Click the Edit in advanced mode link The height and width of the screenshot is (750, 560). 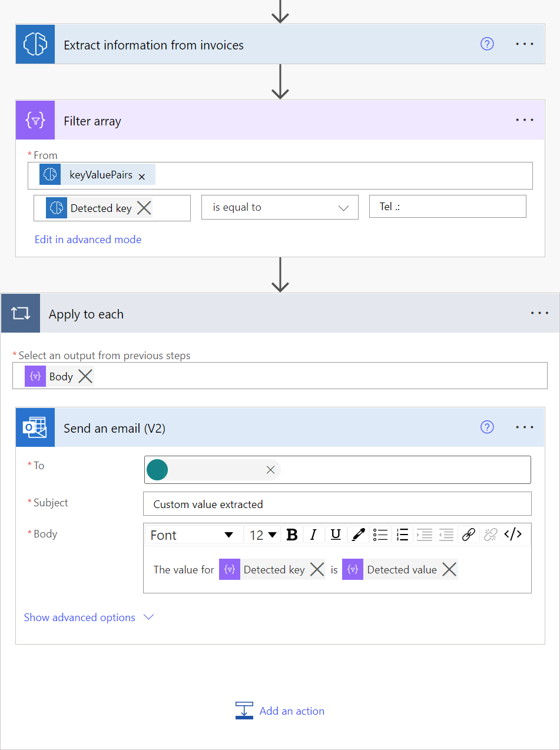[88, 240]
